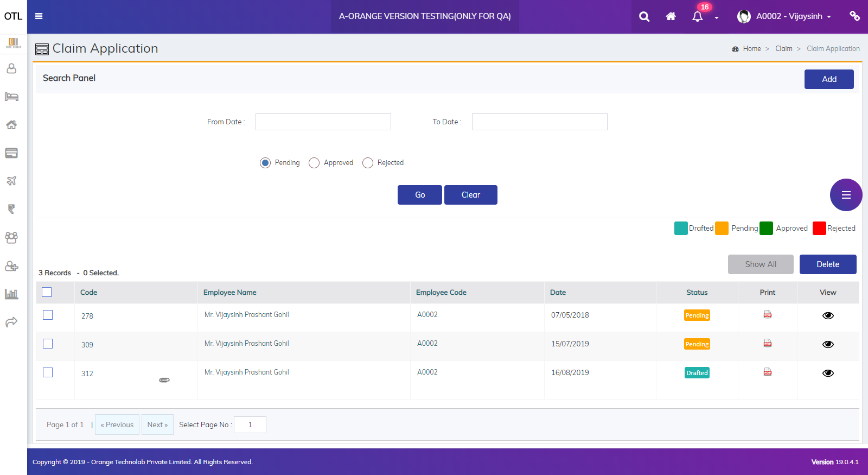
Task: View claim 312 via eye icon
Action: pyautogui.click(x=828, y=373)
